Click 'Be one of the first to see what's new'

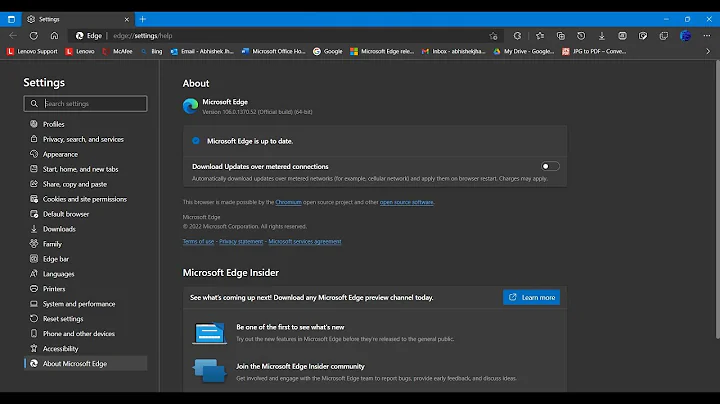pos(290,327)
